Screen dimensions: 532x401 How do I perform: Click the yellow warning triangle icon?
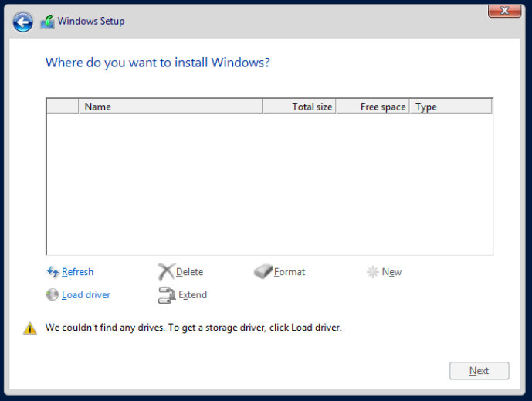click(30, 328)
